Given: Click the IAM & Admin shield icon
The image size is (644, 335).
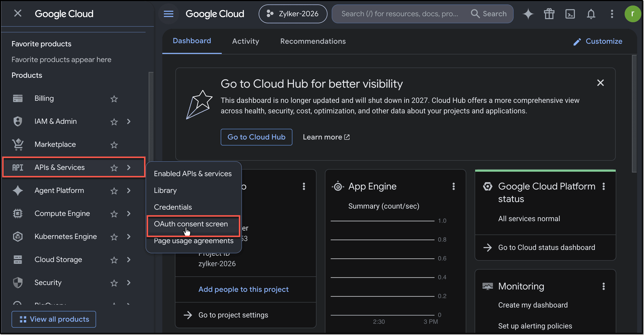Looking at the screenshot, I should click(x=18, y=121).
